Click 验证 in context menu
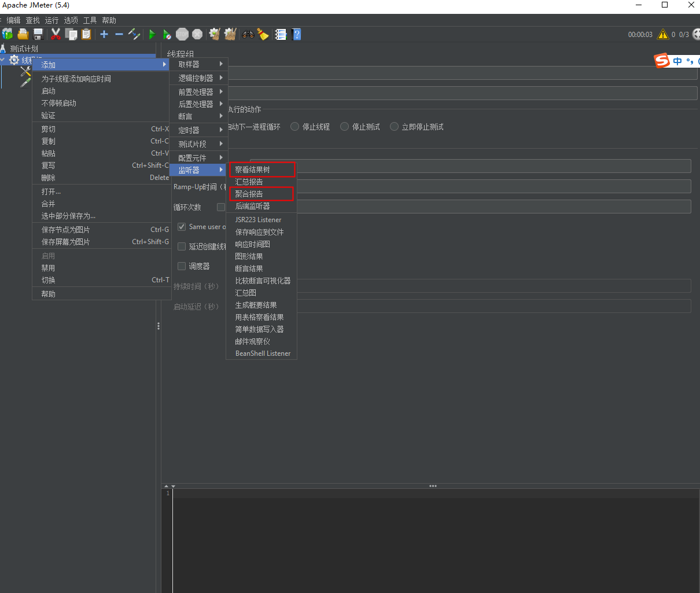This screenshot has height=593, width=700. (x=102, y=115)
